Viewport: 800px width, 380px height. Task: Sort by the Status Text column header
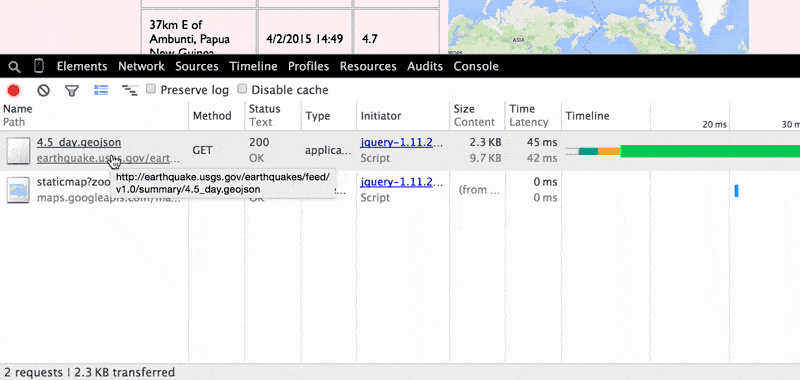pyautogui.click(x=273, y=115)
